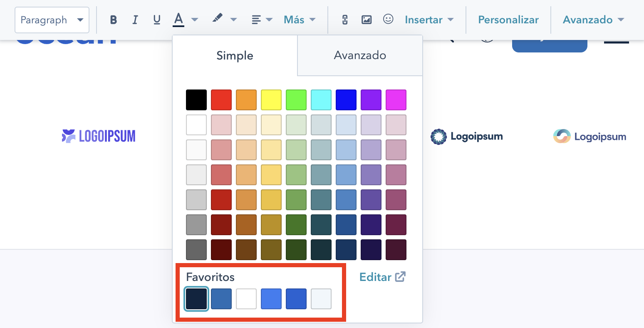Open the emoji picker
Image resolution: width=644 pixels, height=328 pixels.
388,19
